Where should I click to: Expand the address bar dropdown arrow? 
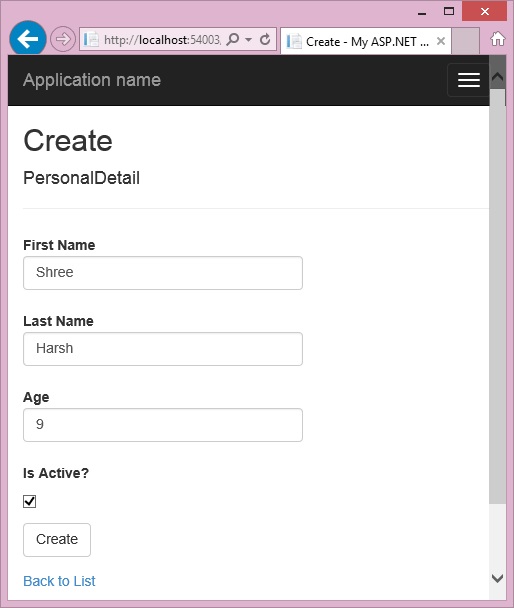click(x=248, y=40)
